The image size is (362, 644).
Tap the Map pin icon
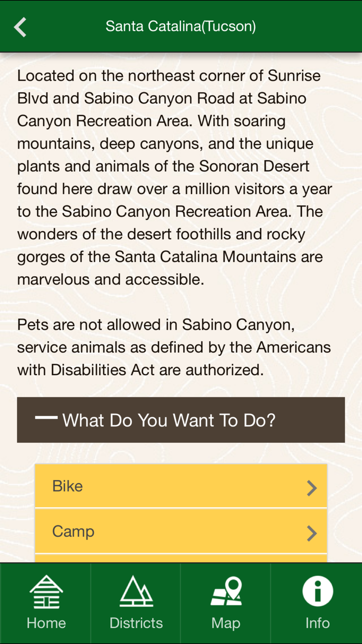point(227,591)
